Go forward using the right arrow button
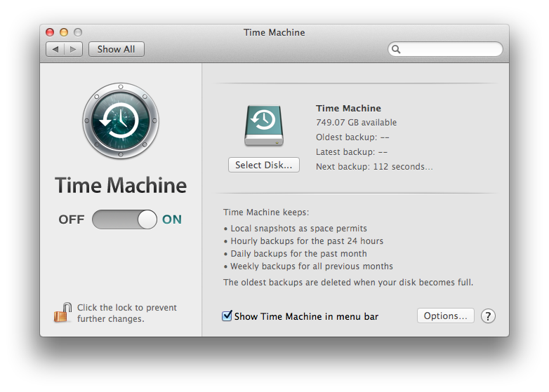 coord(73,49)
